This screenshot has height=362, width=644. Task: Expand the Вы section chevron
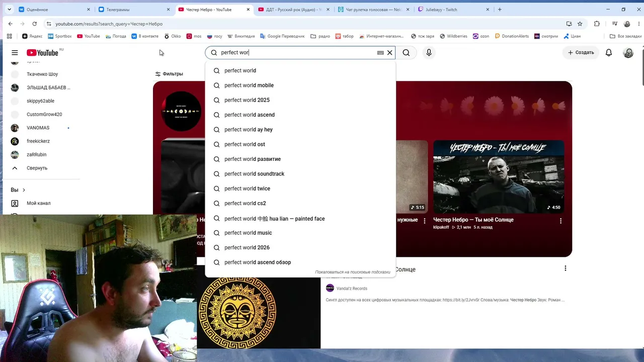click(x=24, y=190)
